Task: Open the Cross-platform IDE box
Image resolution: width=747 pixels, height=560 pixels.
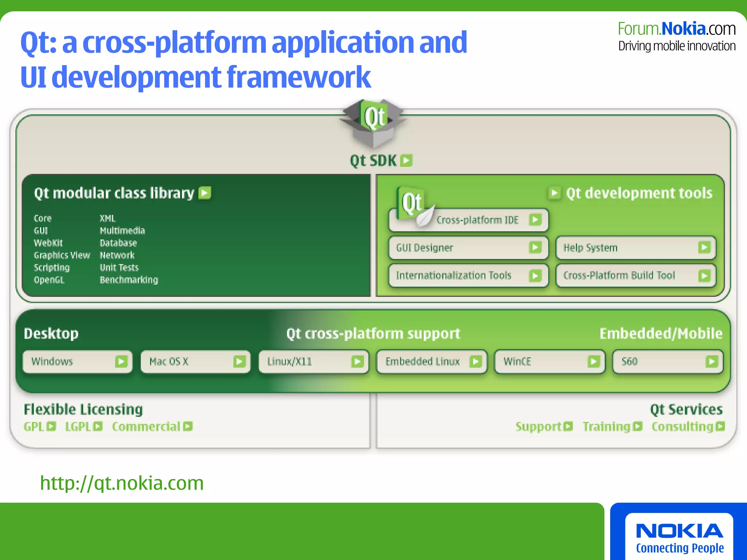Action: [x=478, y=220]
